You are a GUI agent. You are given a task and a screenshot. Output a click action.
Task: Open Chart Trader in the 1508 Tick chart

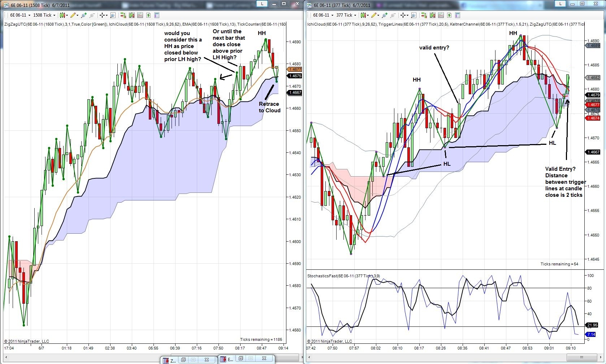point(123,15)
